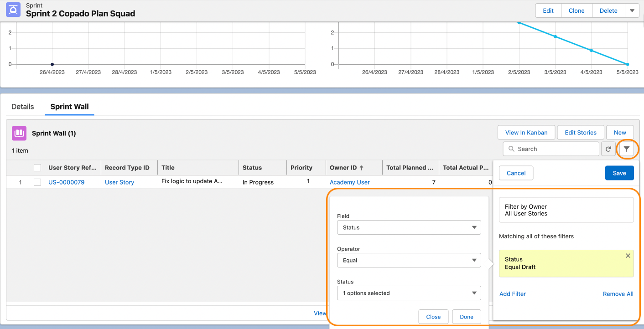
Task: Click View In Kanban
Action: click(x=526, y=133)
